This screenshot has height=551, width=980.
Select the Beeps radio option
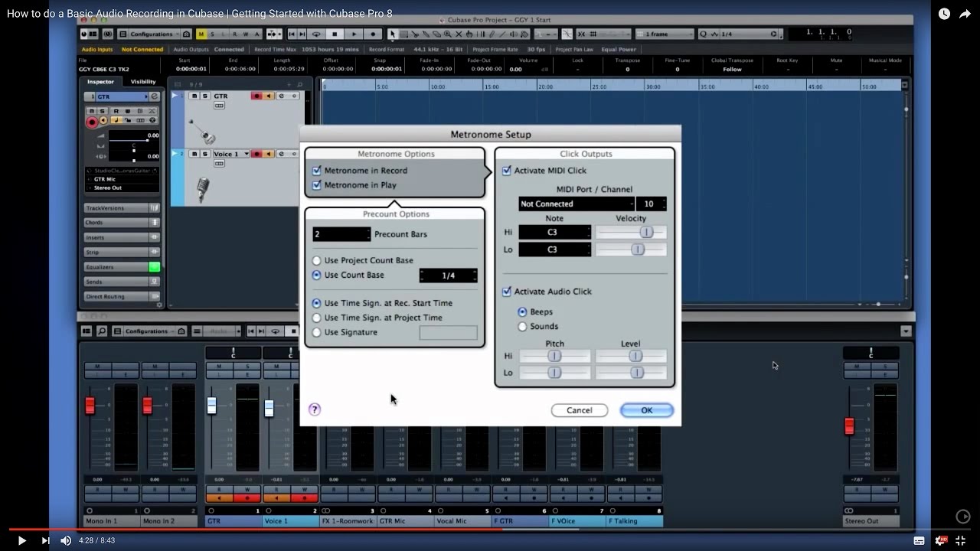[x=521, y=311]
